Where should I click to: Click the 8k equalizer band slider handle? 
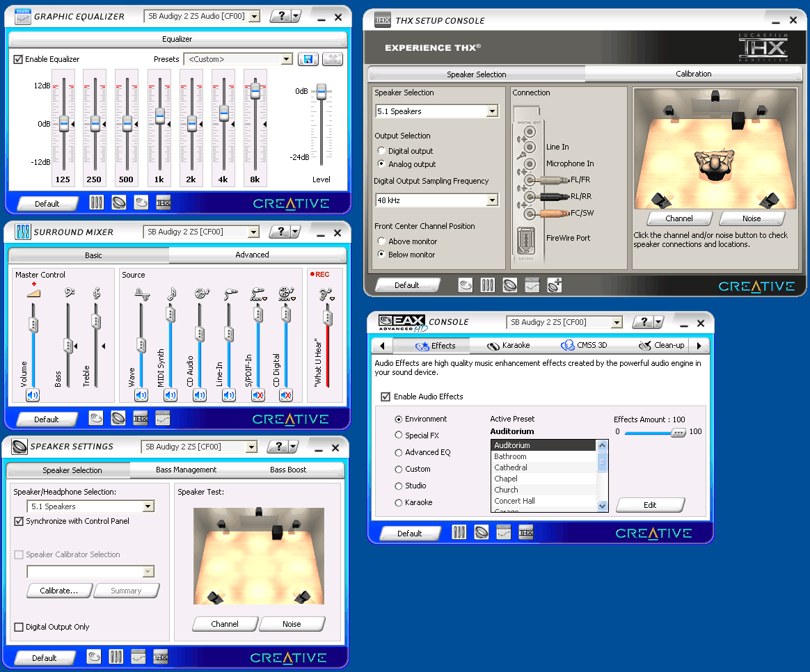255,90
